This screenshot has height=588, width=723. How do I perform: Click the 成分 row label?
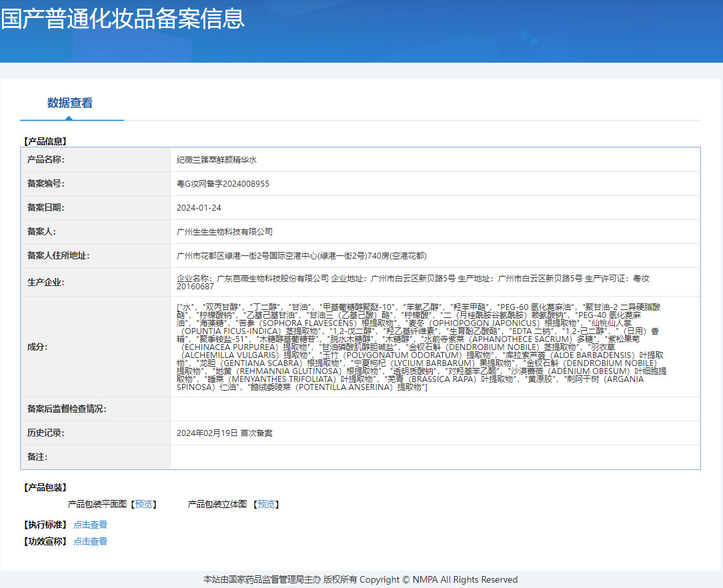point(37,347)
